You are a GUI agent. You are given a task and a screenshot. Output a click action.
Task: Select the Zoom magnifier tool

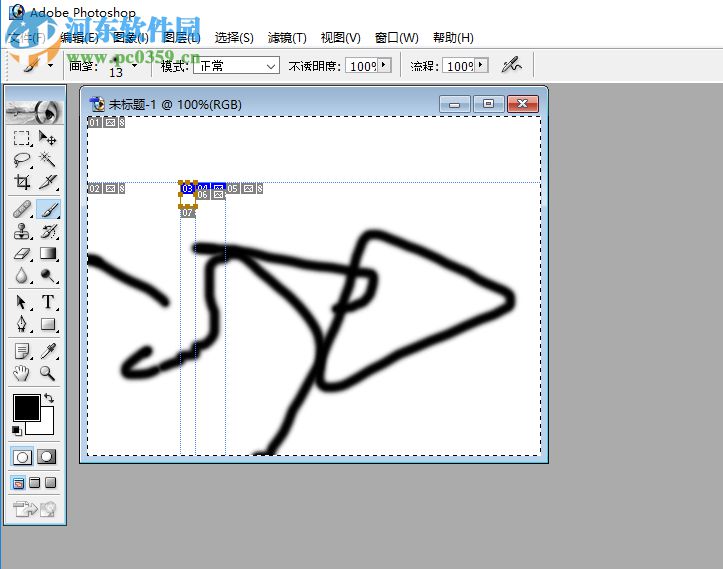click(x=47, y=373)
